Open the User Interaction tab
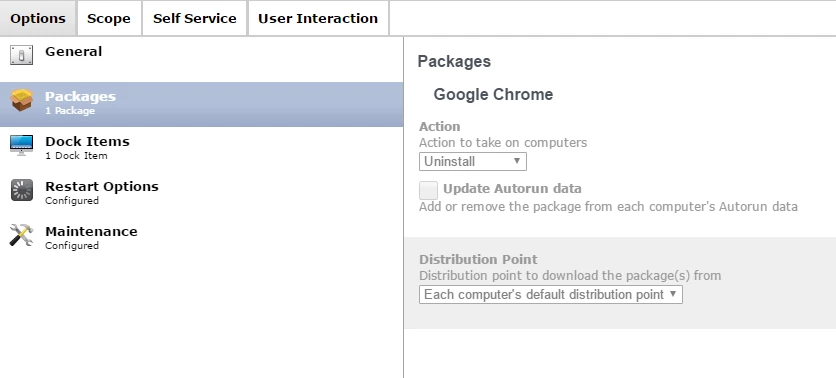The width and height of the screenshot is (836, 378). 318,19
